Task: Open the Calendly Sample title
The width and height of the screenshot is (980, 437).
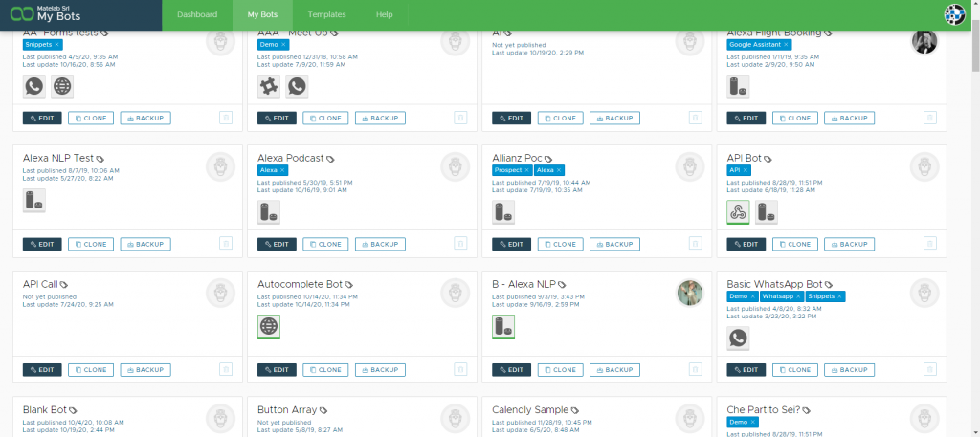Action: [x=530, y=410]
